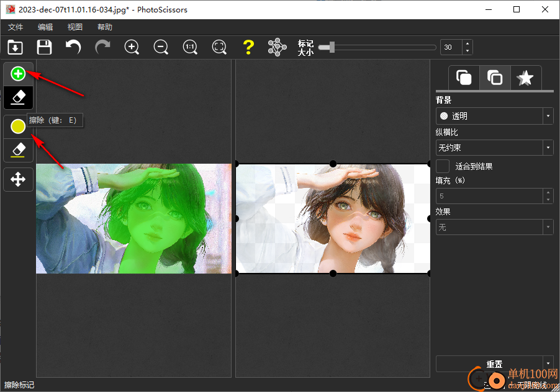560x392 pixels.
Task: Switch to the star tab in the right panel
Action: pyautogui.click(x=525, y=78)
